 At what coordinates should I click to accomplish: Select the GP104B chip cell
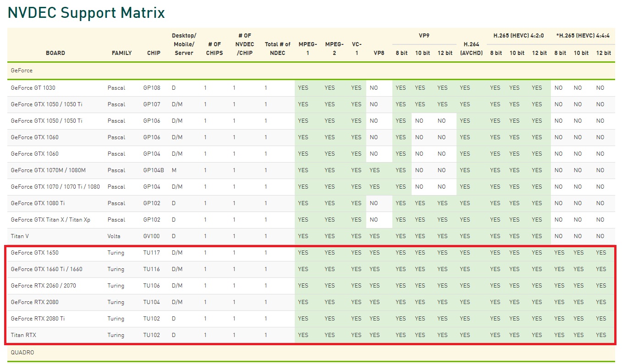tap(154, 170)
